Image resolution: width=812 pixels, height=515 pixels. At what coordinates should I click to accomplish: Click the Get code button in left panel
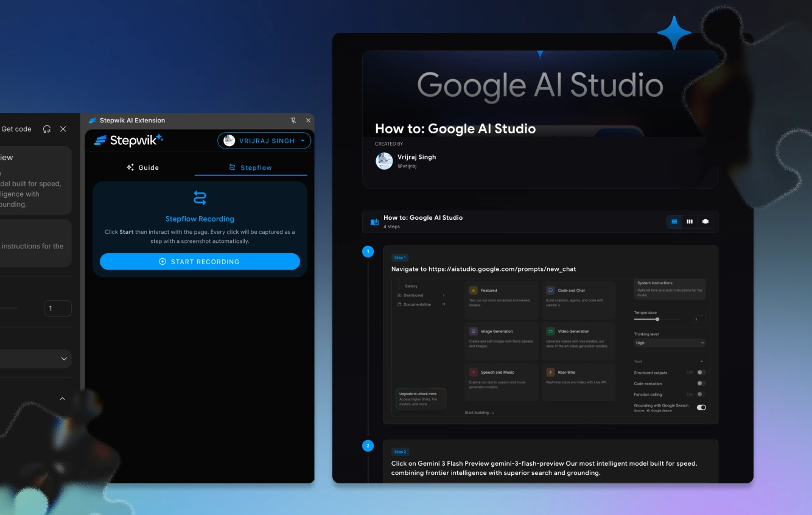click(16, 129)
